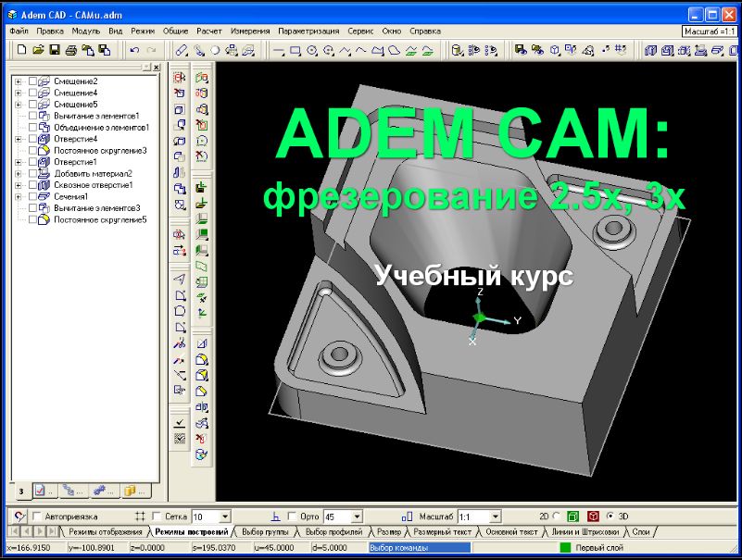Switch to Выбор профилей tab

tap(333, 532)
